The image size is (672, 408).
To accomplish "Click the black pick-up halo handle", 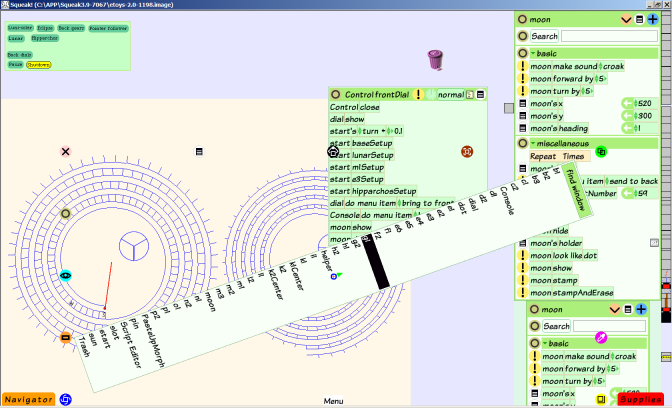I will pyautogui.click(x=333, y=151).
